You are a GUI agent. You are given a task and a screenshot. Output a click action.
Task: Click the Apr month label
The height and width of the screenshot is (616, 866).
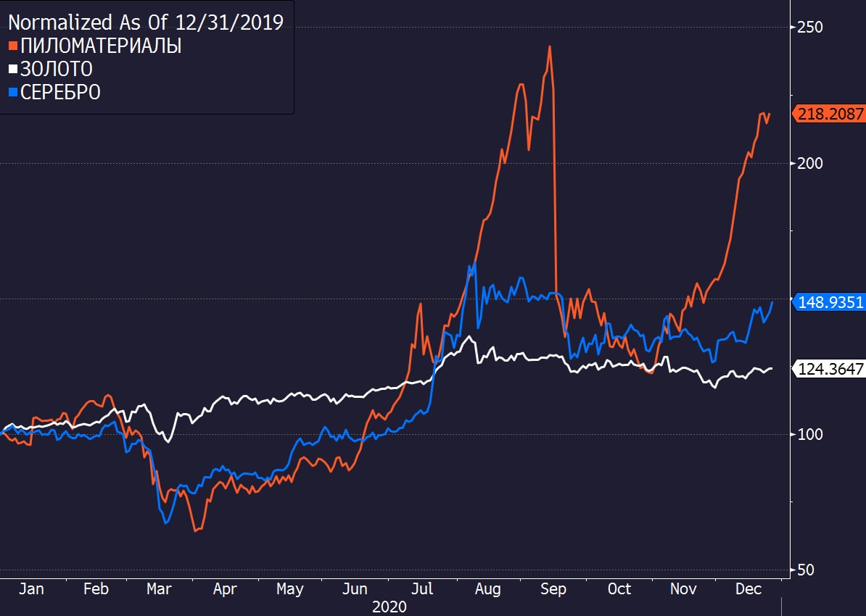[x=225, y=589]
